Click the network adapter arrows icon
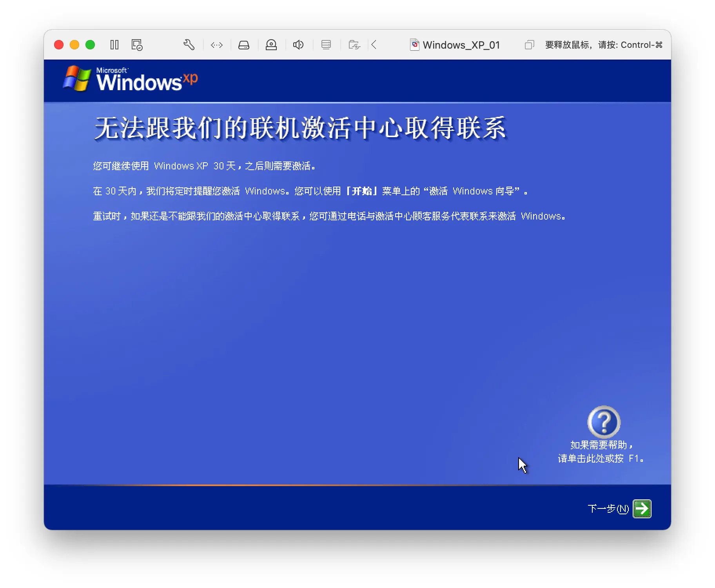Viewport: 715px width, 588px height. 217,45
